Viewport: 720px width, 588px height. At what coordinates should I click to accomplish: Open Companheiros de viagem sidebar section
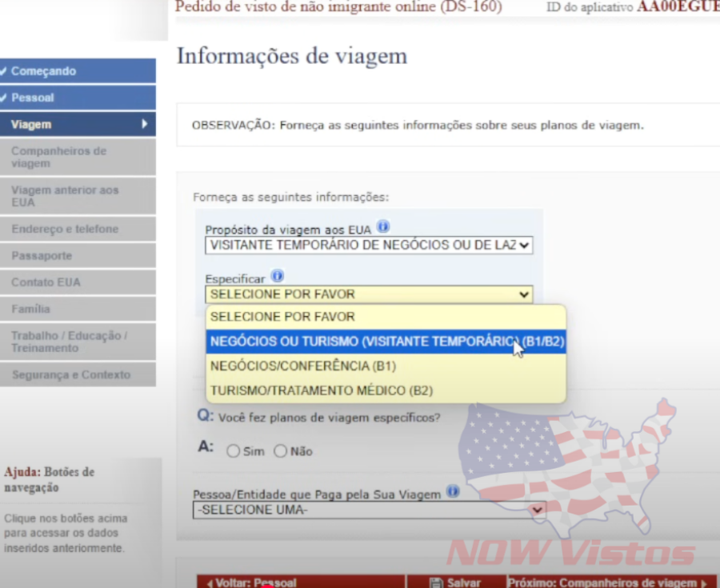[x=78, y=157]
